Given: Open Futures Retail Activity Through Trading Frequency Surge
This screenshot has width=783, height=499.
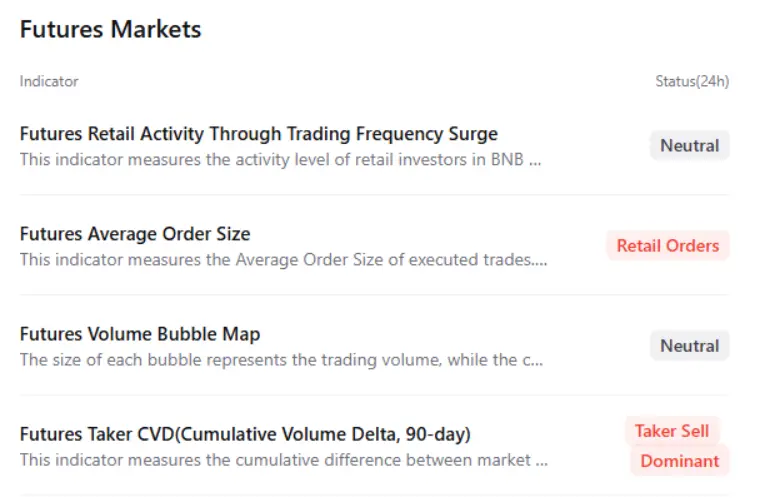Looking at the screenshot, I should [x=258, y=134].
